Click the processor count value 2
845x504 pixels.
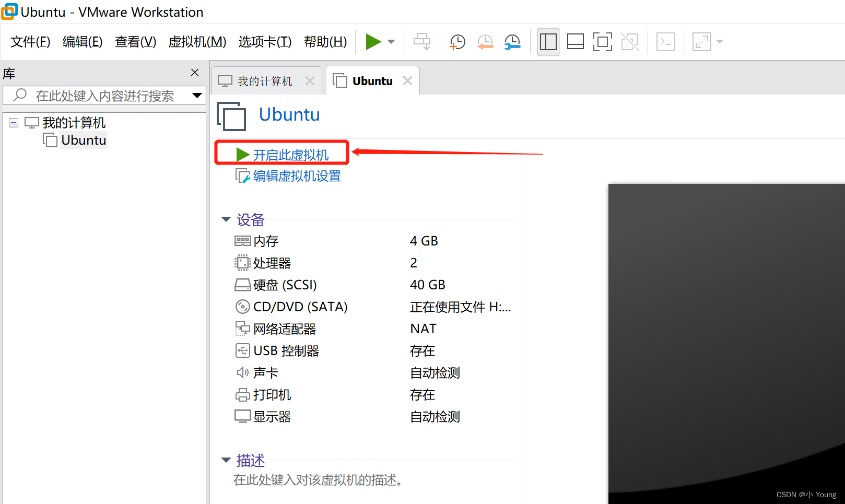[414, 263]
